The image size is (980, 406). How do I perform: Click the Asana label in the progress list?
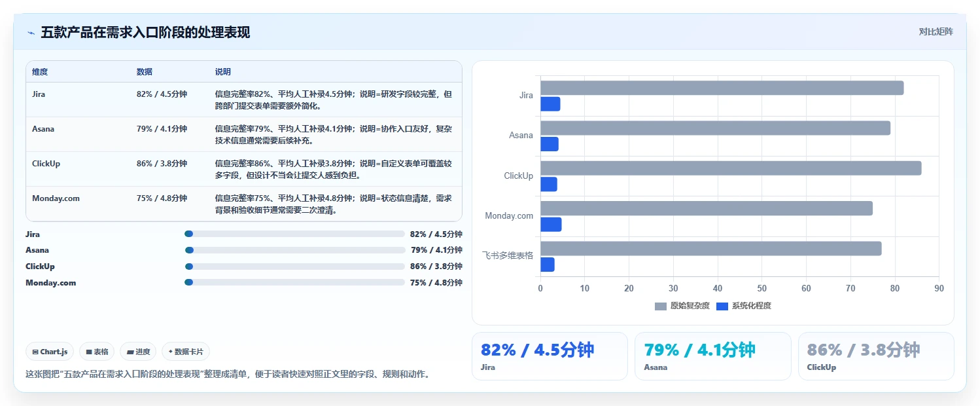tap(37, 250)
